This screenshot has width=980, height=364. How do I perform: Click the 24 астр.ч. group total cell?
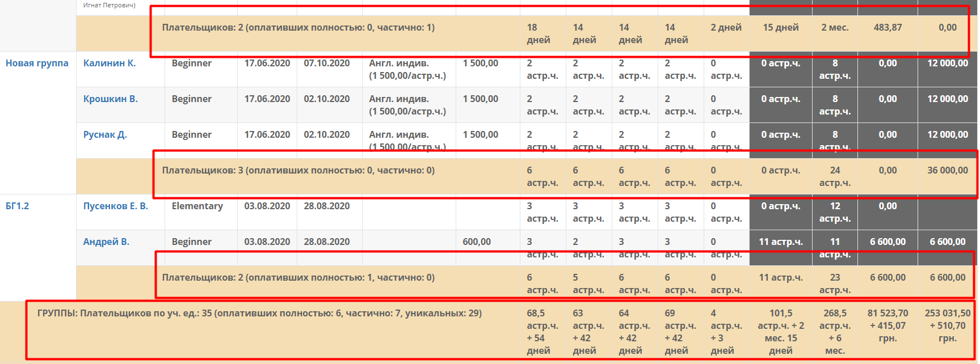tap(835, 176)
